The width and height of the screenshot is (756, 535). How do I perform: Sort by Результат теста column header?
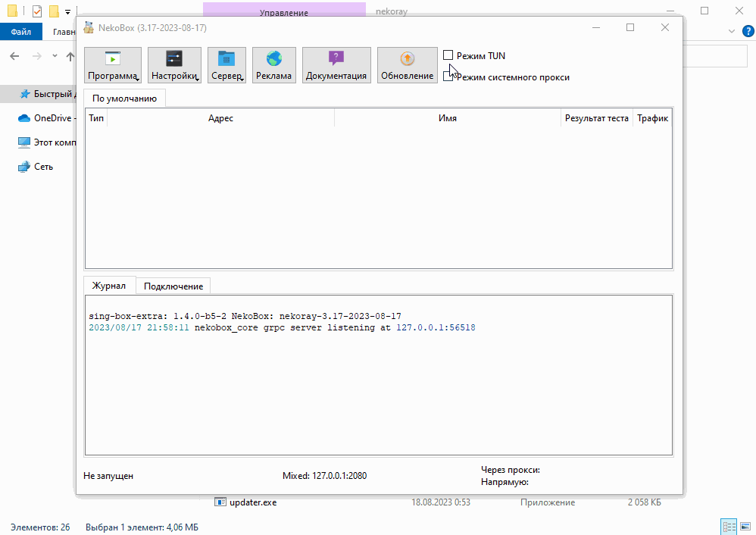click(597, 118)
